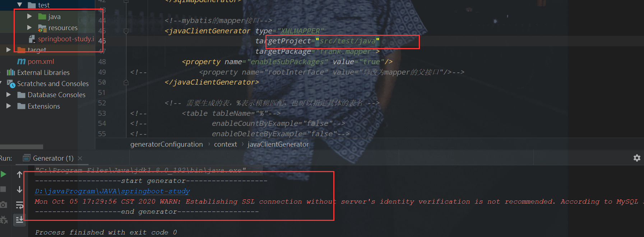
Task: Open the springboot-study.iml file
Action: pos(66,39)
